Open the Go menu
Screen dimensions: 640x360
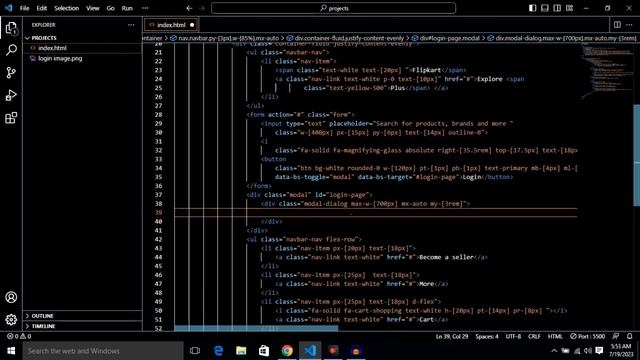pos(111,8)
